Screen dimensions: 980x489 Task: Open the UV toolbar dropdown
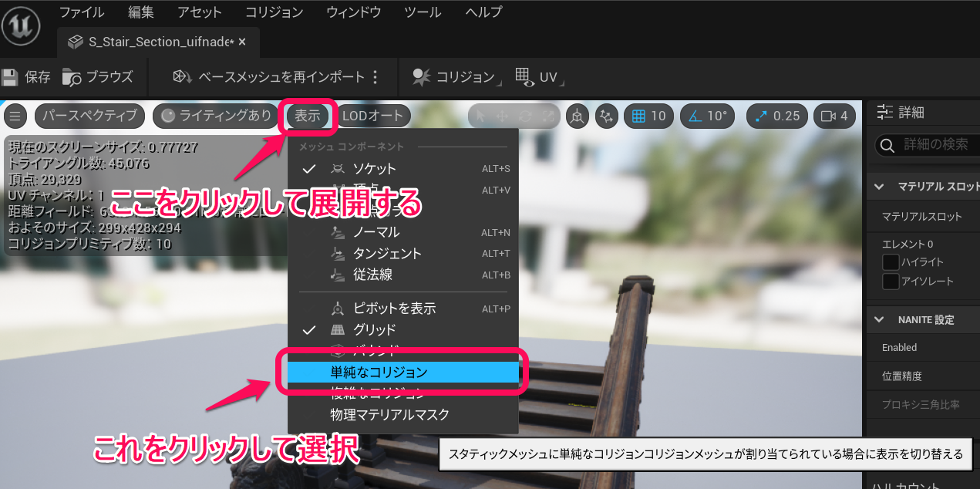[540, 77]
